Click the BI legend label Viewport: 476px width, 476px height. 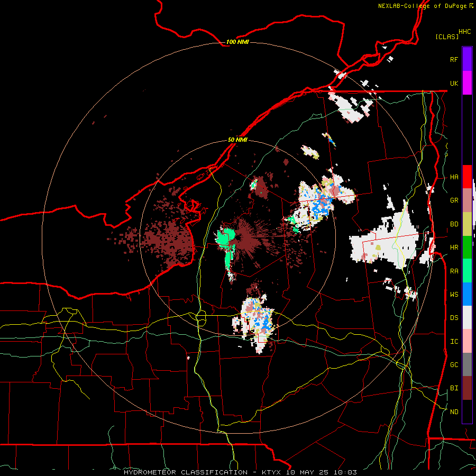[x=454, y=388]
